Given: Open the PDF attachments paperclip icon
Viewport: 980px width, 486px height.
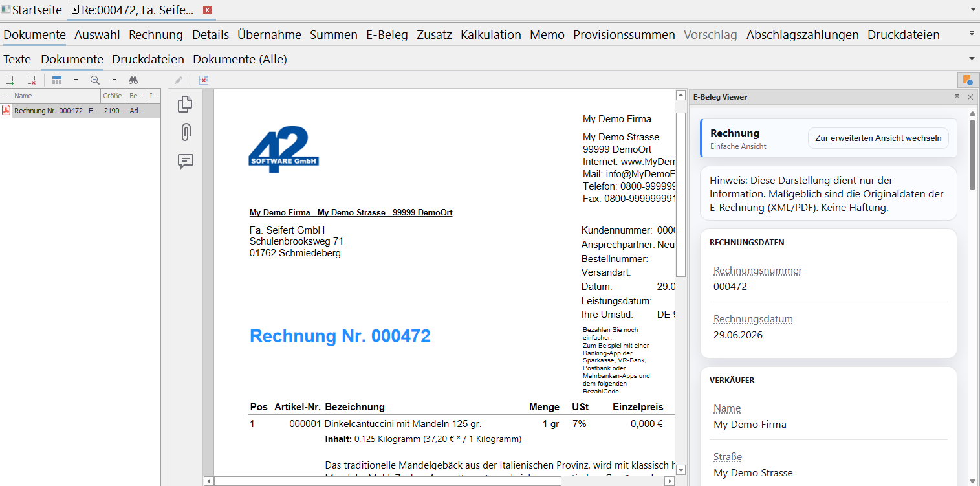Looking at the screenshot, I should tap(186, 132).
